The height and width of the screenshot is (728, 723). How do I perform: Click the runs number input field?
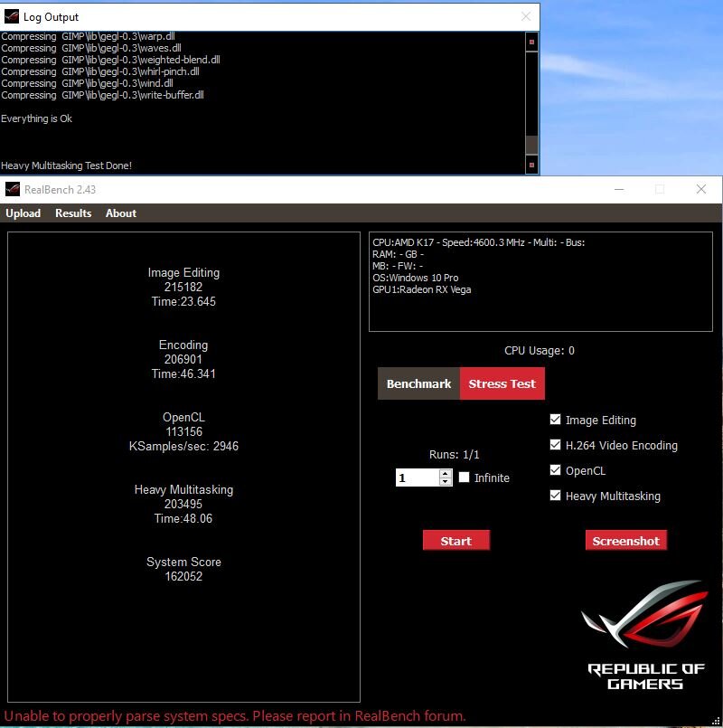point(418,477)
